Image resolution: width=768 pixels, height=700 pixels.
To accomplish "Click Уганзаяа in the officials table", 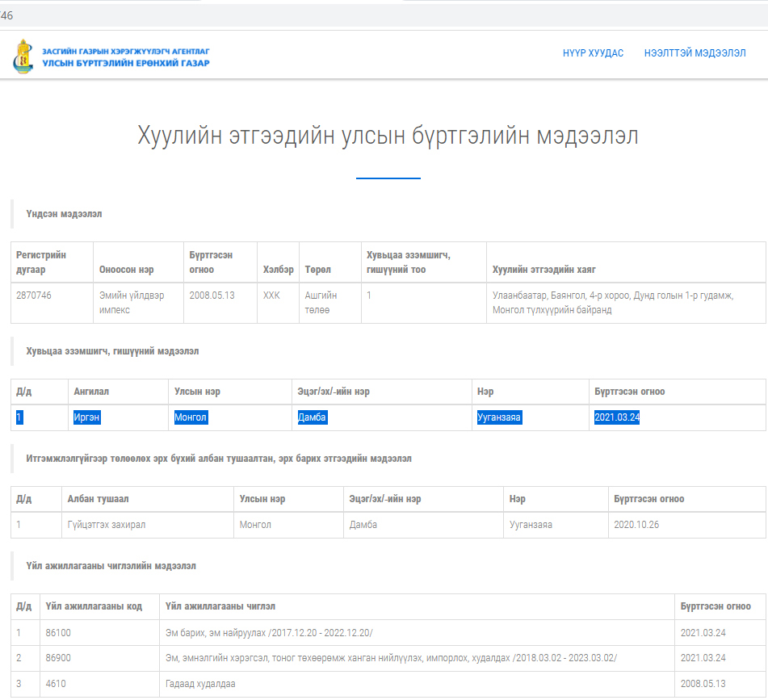I will click(x=531, y=524).
